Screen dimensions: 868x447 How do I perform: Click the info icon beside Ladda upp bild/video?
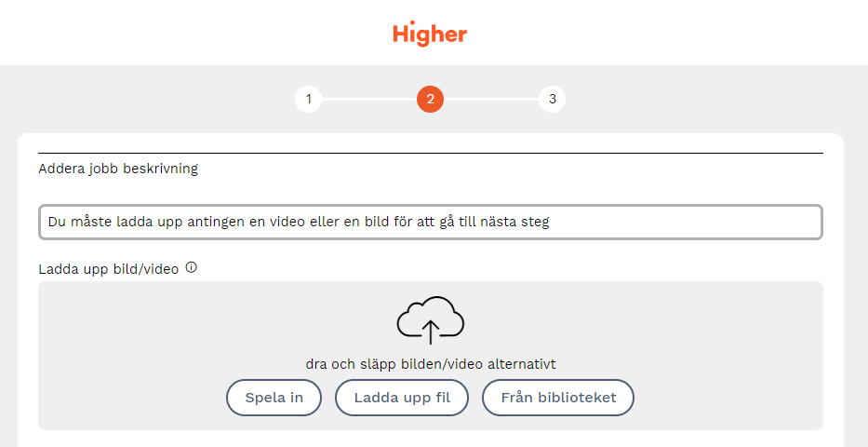[192, 268]
